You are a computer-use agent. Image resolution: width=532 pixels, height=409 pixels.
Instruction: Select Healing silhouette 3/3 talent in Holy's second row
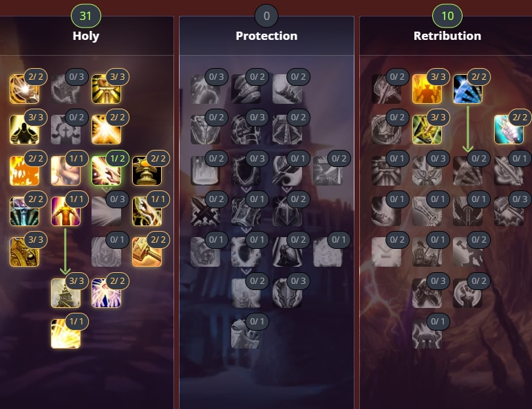(24, 130)
